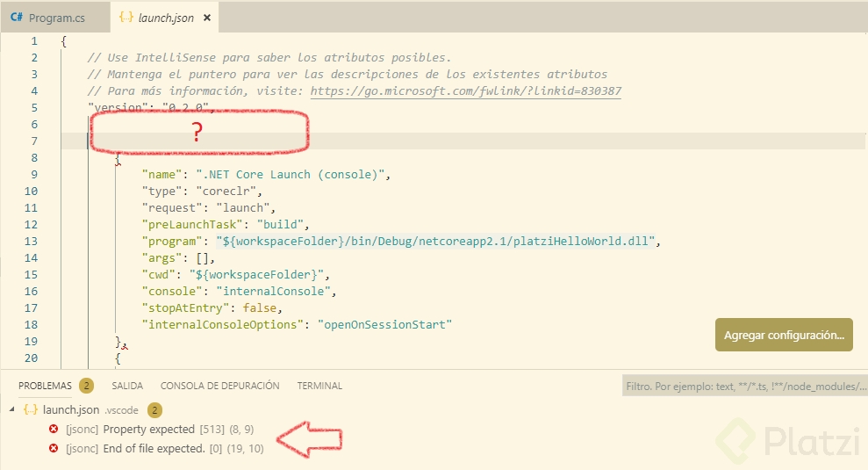Click the "request" key on line 11
The image size is (868, 470).
tap(172, 208)
